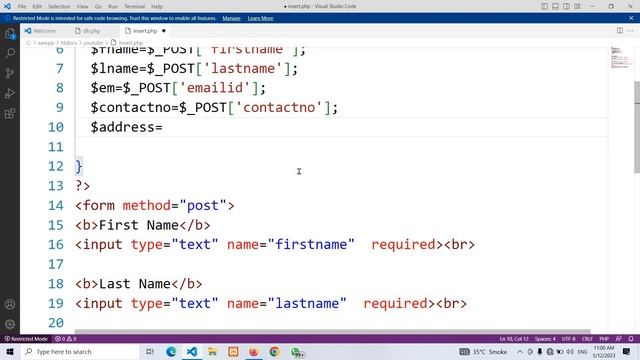Screen dimensions: 640x360
Task: Click xampp in the breadcrumb path
Action: click(x=46, y=43)
